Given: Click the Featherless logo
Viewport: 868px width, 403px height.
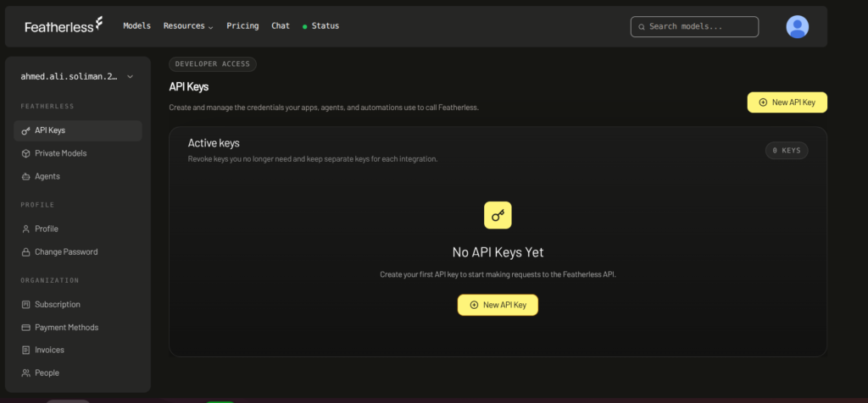Looking at the screenshot, I should tap(64, 25).
